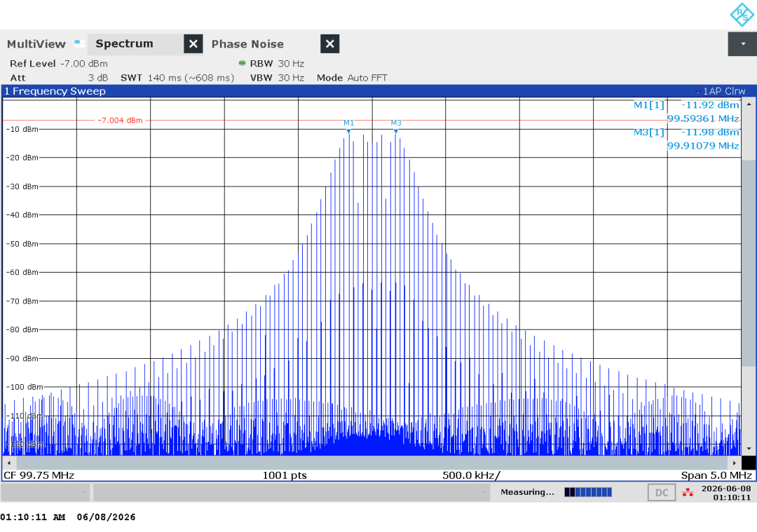Click the 1001 pts label

point(285,475)
